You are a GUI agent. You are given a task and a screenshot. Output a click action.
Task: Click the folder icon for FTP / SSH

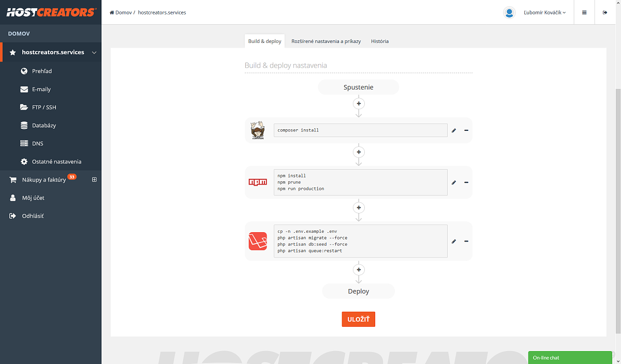[x=24, y=107]
